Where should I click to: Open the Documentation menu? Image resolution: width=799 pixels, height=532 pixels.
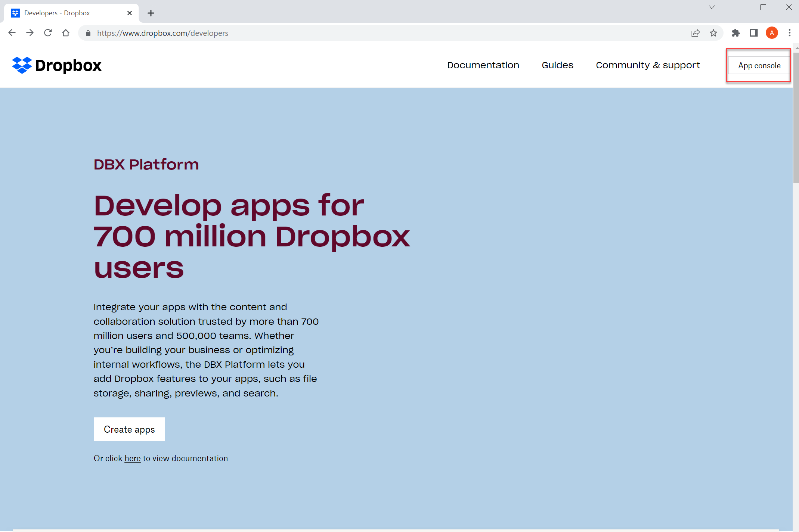tap(483, 65)
